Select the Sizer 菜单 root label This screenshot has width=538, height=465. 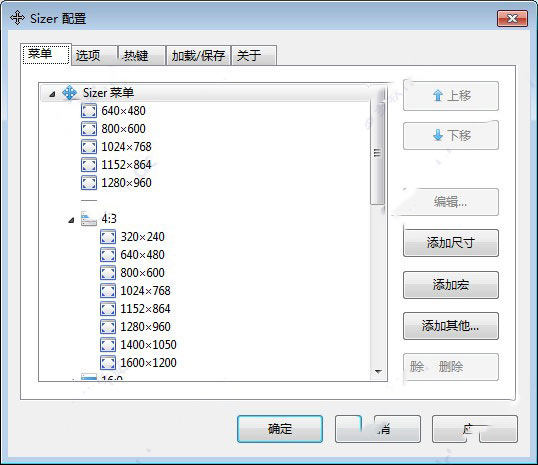(108, 93)
